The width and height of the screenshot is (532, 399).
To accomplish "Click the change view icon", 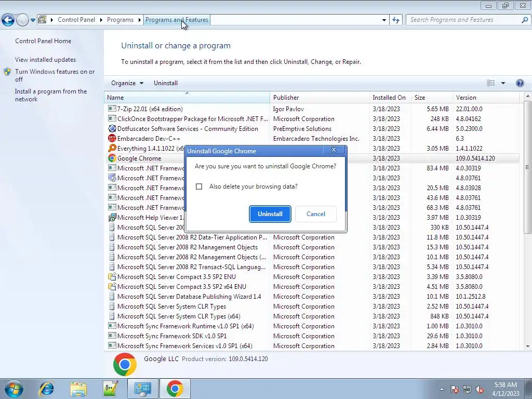I will pyautogui.click(x=490, y=83).
